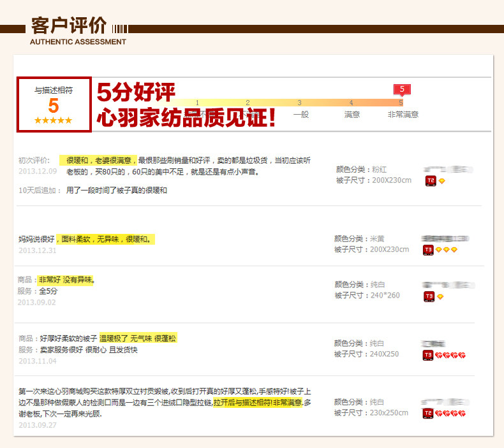Viewport: 504px width, 448px height.
Task: Click the blurred username in the 粉红 review
Action: 448,170
